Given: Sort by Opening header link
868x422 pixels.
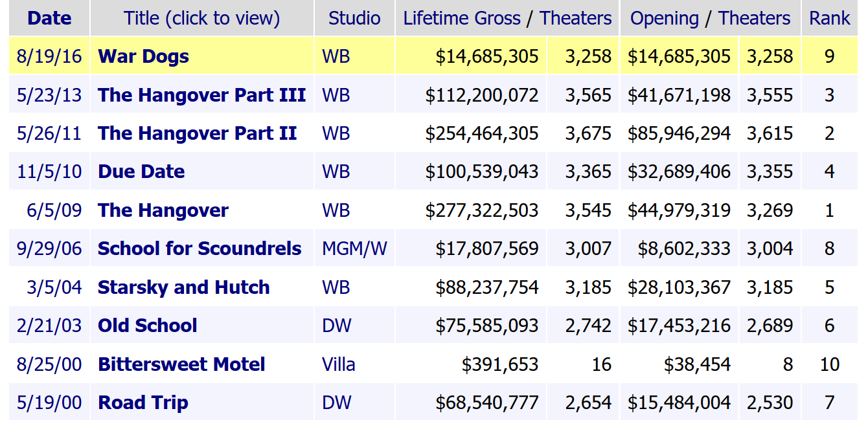Looking at the screenshot, I should coord(664,18).
